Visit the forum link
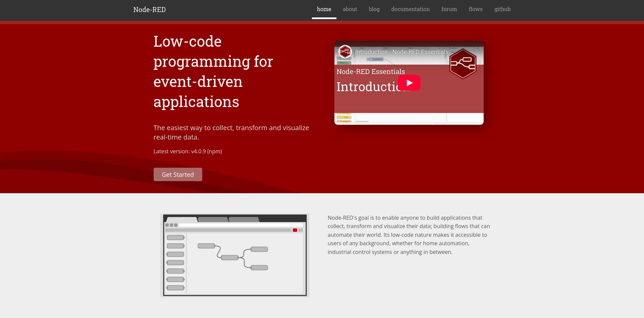 [x=449, y=9]
